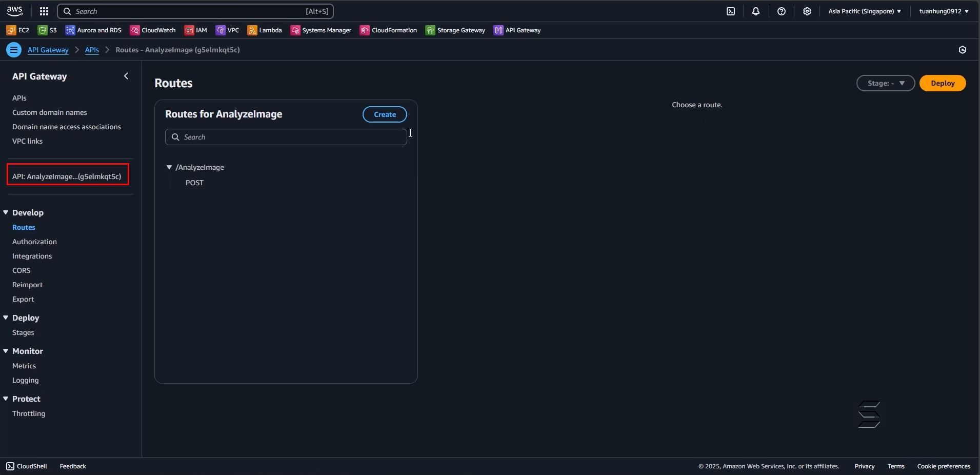Click API Gateway breadcrumb link
The width and height of the screenshot is (980, 475).
(x=48, y=50)
